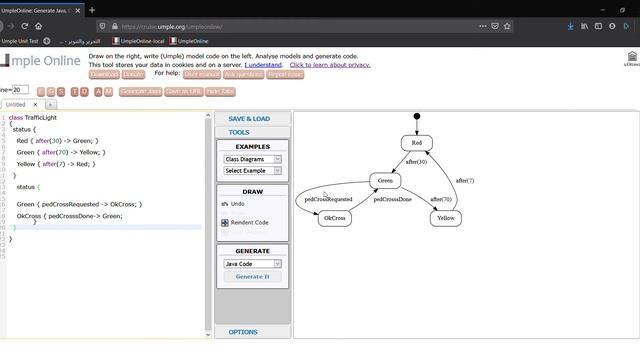Open User manual help button
640x360 pixels.
tap(202, 74)
